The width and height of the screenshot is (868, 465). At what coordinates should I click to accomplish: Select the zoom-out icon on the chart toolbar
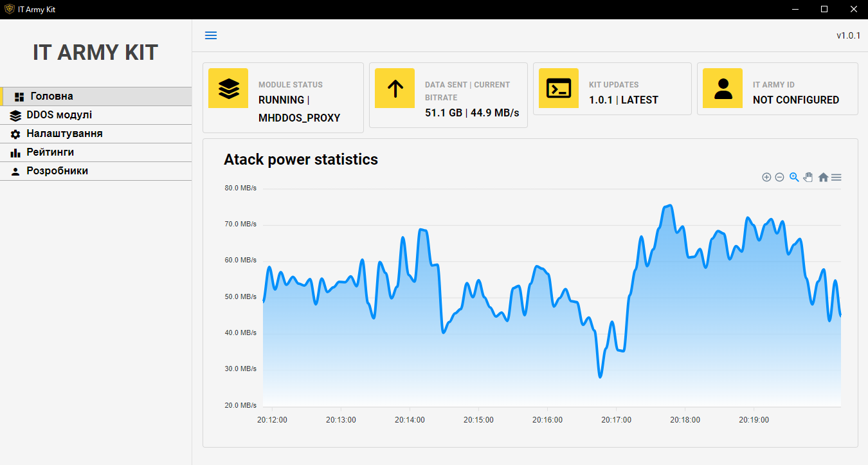pos(780,177)
